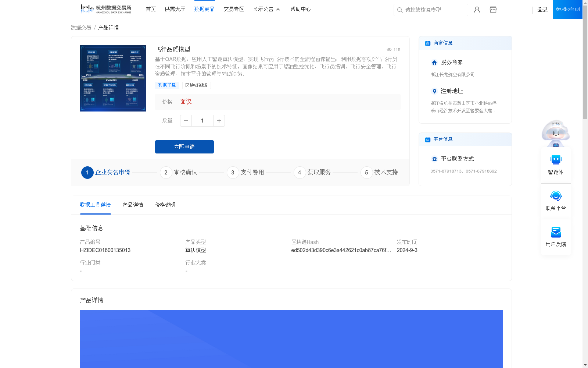Open the 智能体 assistant icon
Screen dimensions: 588x368
(556, 160)
